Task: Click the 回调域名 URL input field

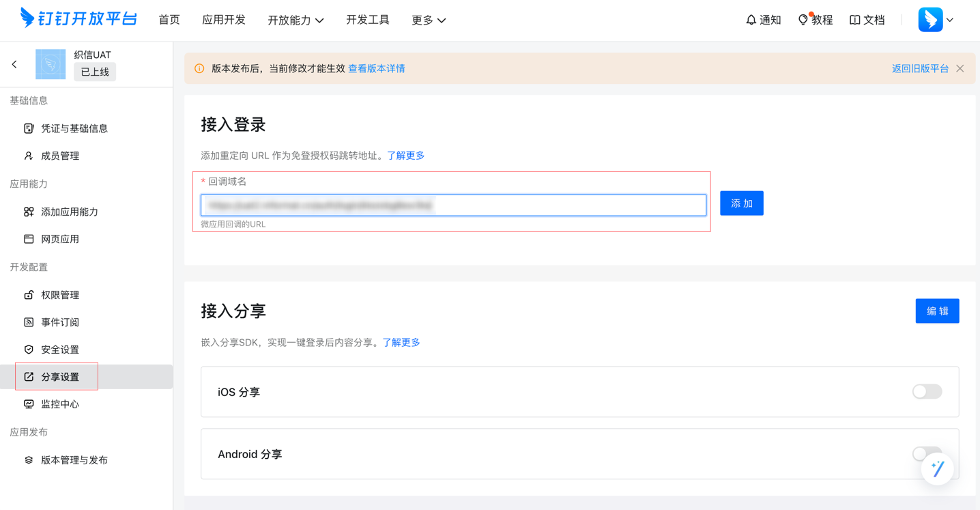Action: (x=453, y=205)
